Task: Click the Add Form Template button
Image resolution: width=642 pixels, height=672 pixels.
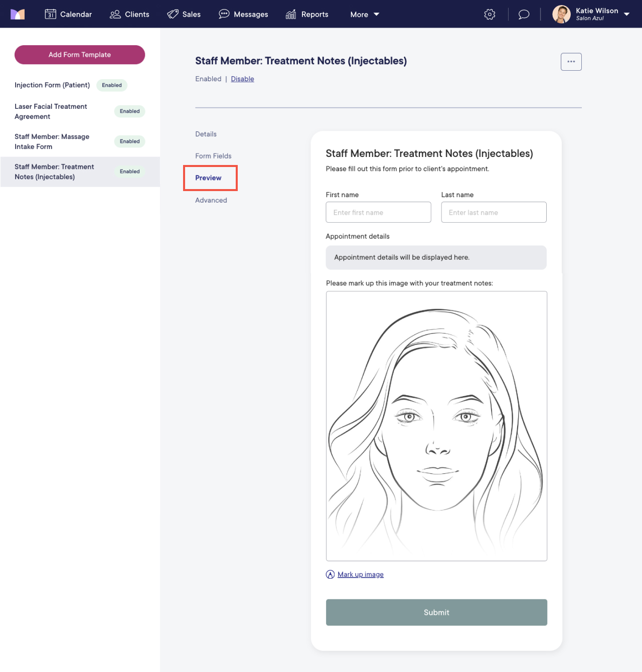Action: [79, 55]
